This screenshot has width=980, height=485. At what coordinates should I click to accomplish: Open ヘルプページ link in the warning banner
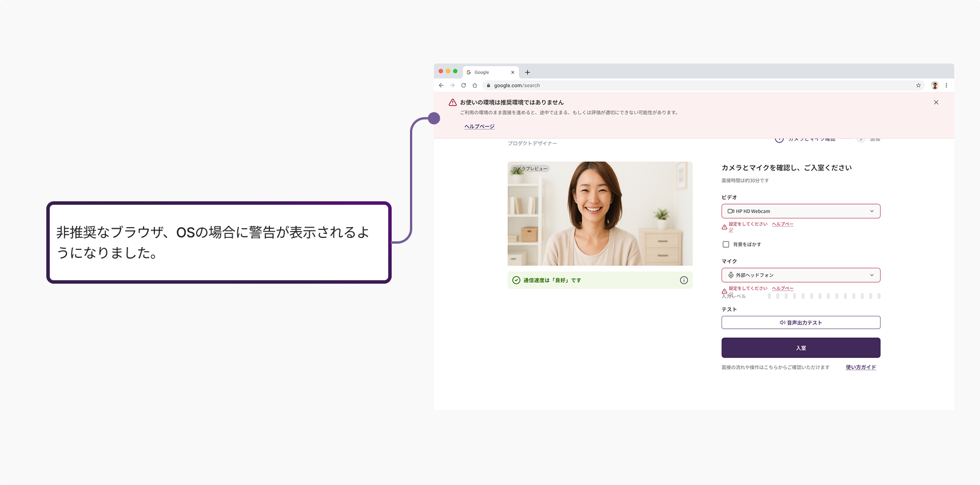tap(479, 126)
